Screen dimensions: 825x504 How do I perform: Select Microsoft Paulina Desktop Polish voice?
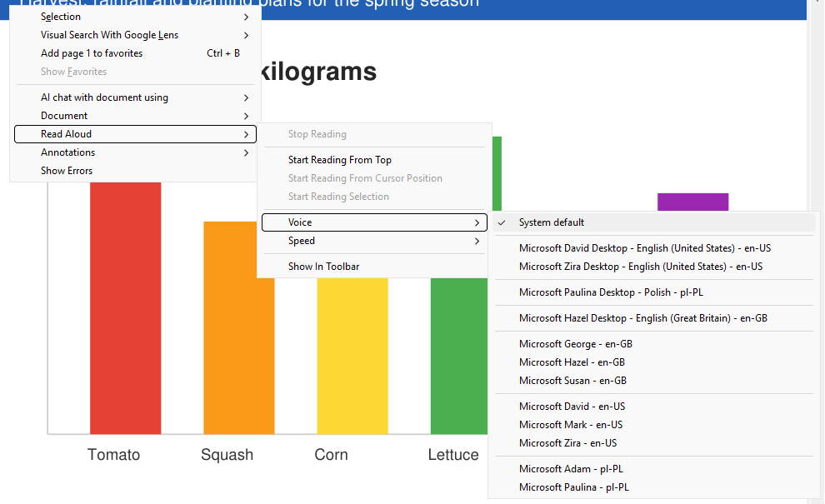point(654,292)
